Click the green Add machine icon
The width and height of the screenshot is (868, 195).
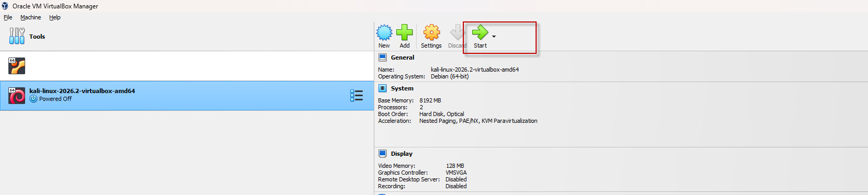pos(404,32)
